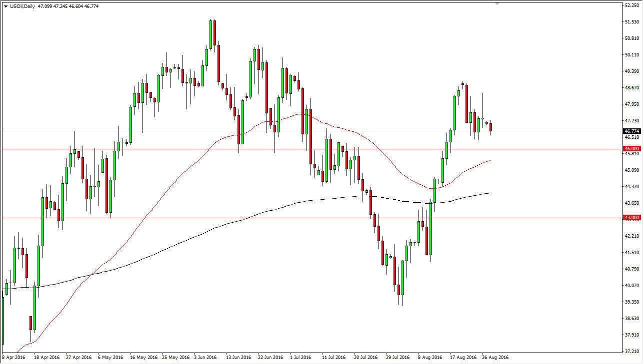Click the 42.210 price axis label
This screenshot has width=643, height=364.
(x=632, y=236)
